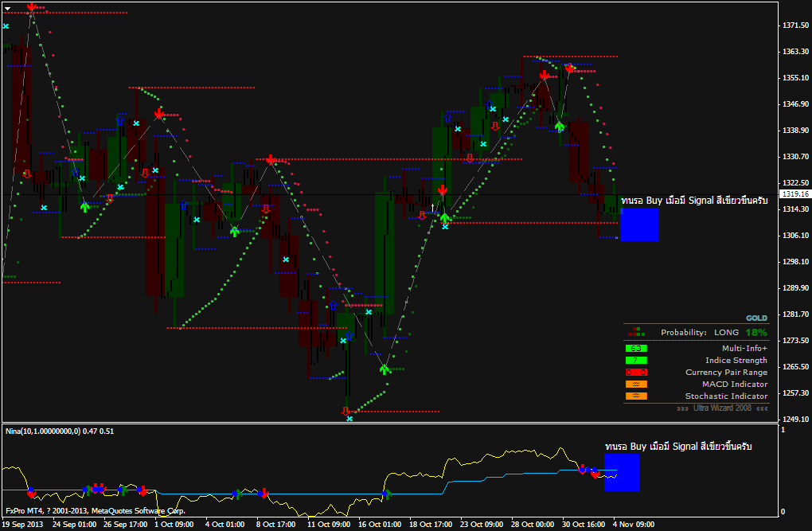Click the 'Stochastic Indicator' label
Image resolution: width=812 pixels, height=531 pixels.
coord(727,396)
